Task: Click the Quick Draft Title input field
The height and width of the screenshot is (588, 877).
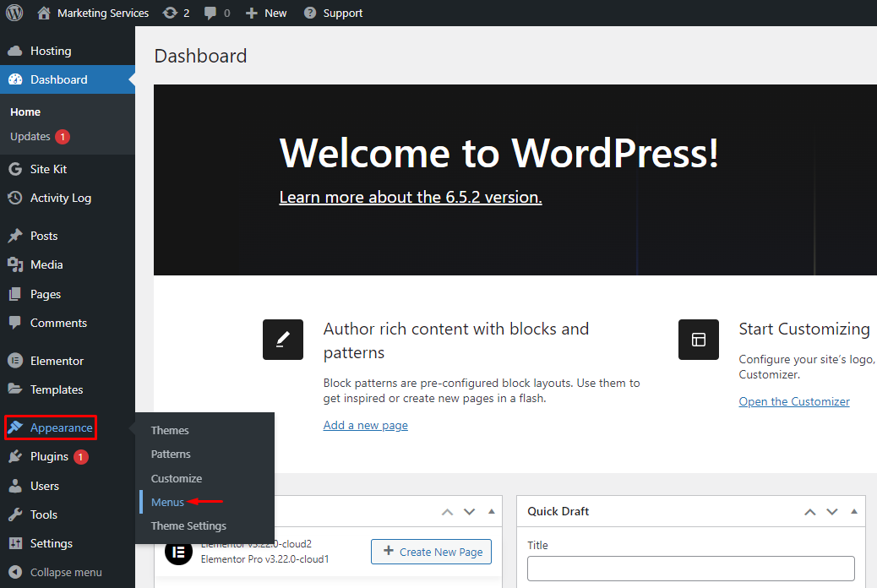Action: [691, 569]
